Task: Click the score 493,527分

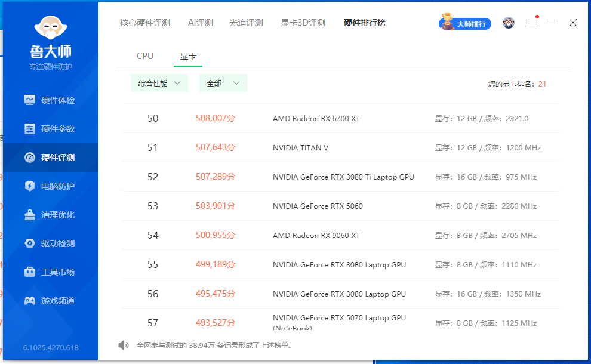Action: tap(216, 323)
